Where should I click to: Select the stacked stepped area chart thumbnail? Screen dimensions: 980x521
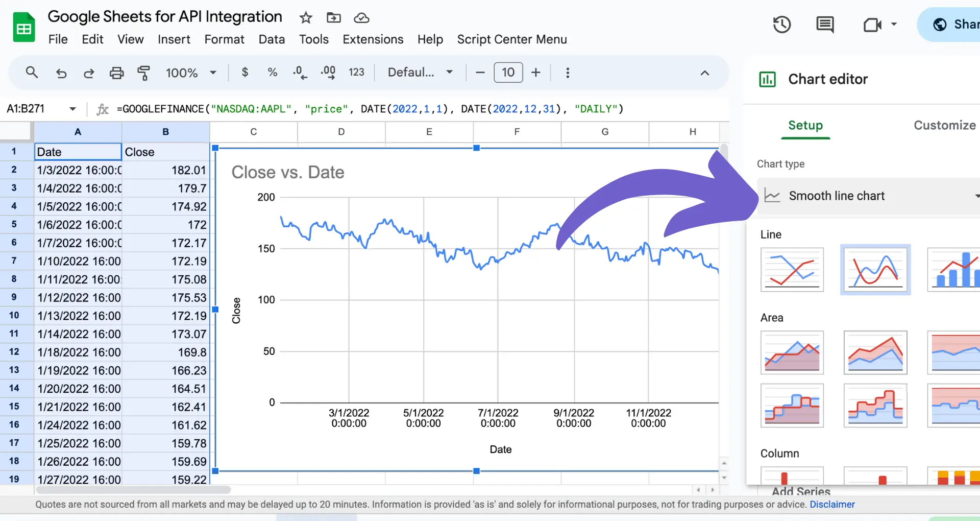(x=875, y=405)
